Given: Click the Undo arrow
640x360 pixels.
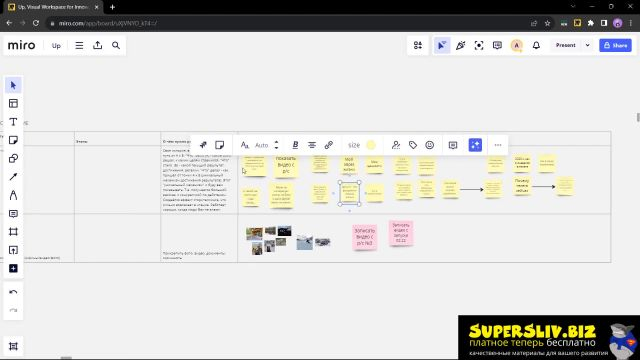Looking at the screenshot, I should point(13,292).
